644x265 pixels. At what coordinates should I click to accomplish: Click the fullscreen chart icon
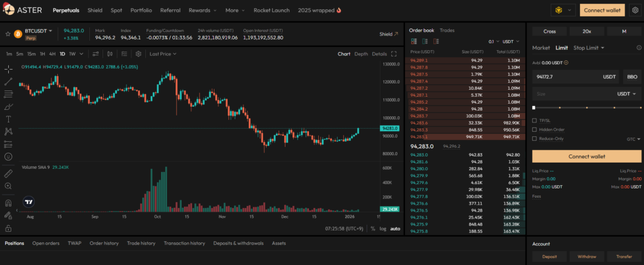tap(394, 54)
